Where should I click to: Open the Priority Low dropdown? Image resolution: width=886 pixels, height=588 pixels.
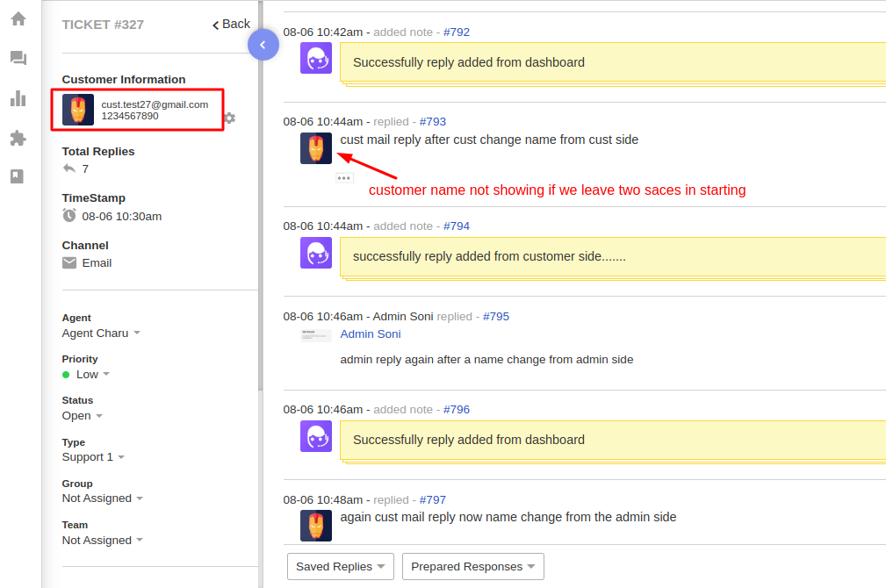[x=86, y=375]
